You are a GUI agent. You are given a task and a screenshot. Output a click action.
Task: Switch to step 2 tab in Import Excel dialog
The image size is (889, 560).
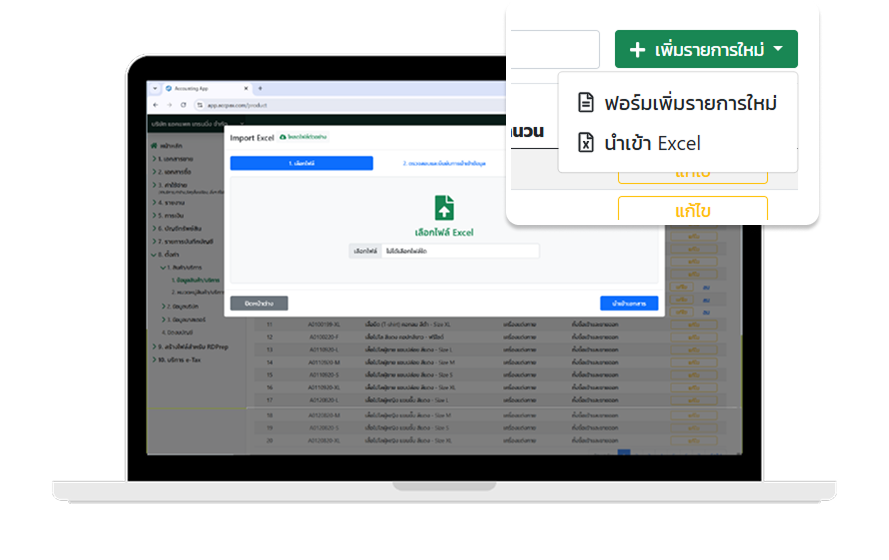pos(444,163)
